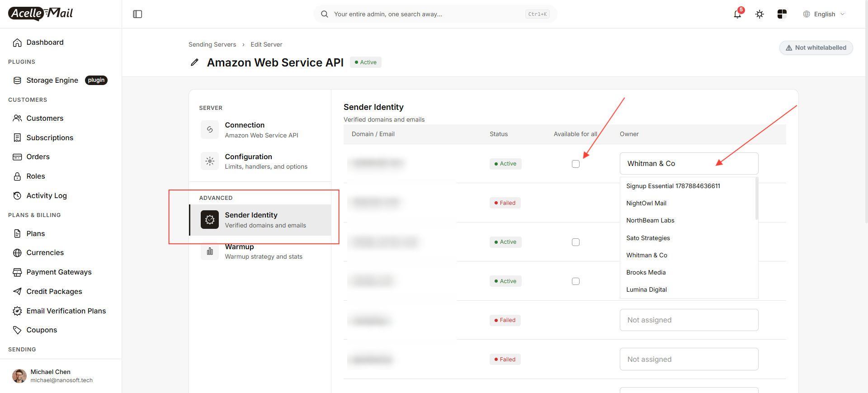Check Available for all on fourth row
The height and width of the screenshot is (393, 868).
(x=576, y=281)
